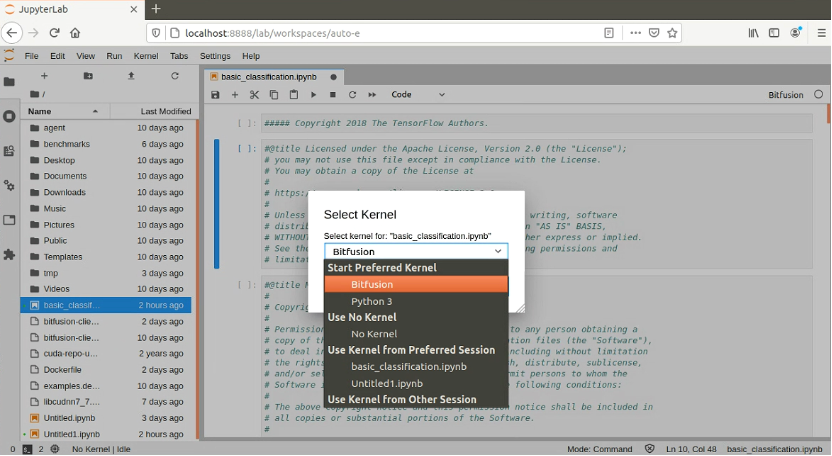The image size is (832, 456).
Task: Open the Help menu
Action: [251, 56]
